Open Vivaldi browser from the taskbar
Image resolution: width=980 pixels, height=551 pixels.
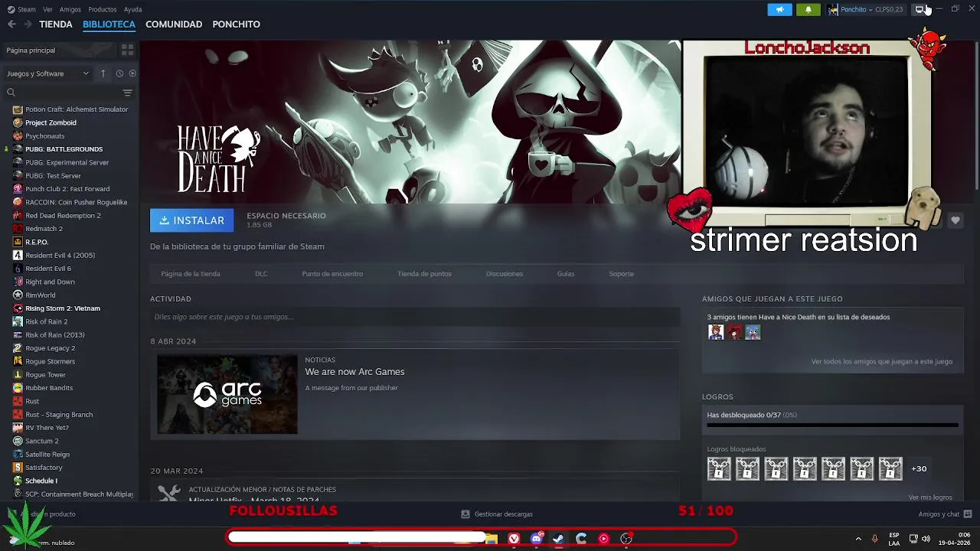tap(514, 539)
